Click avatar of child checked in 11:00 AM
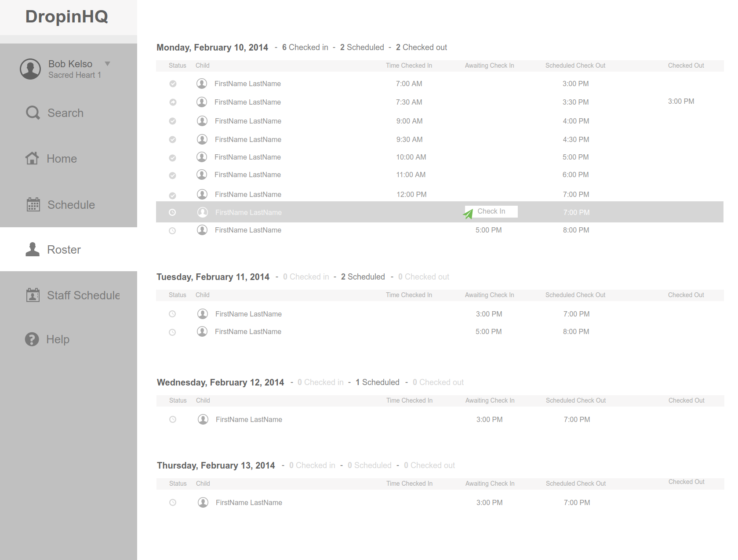Viewport: 738px width, 560px height. tap(202, 175)
